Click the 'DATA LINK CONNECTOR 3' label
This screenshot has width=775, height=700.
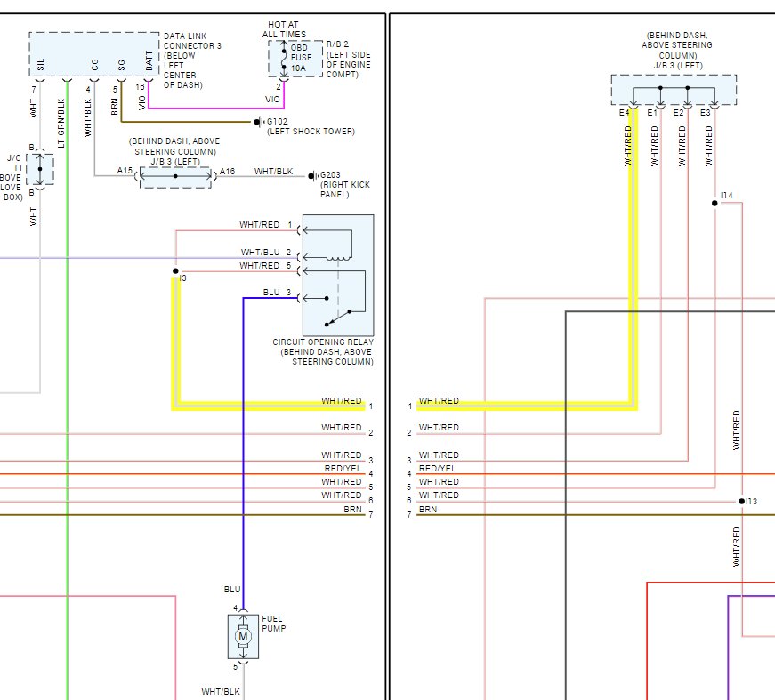pos(192,41)
